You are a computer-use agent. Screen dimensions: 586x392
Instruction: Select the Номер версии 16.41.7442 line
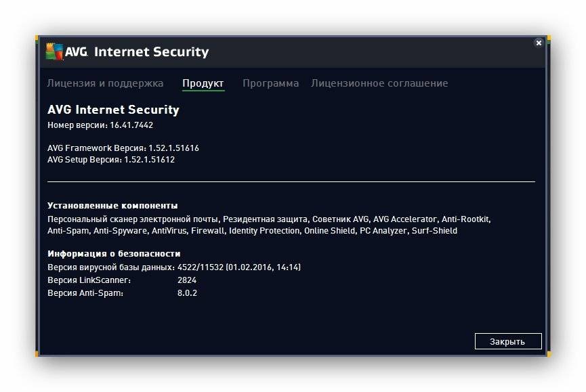(100, 125)
